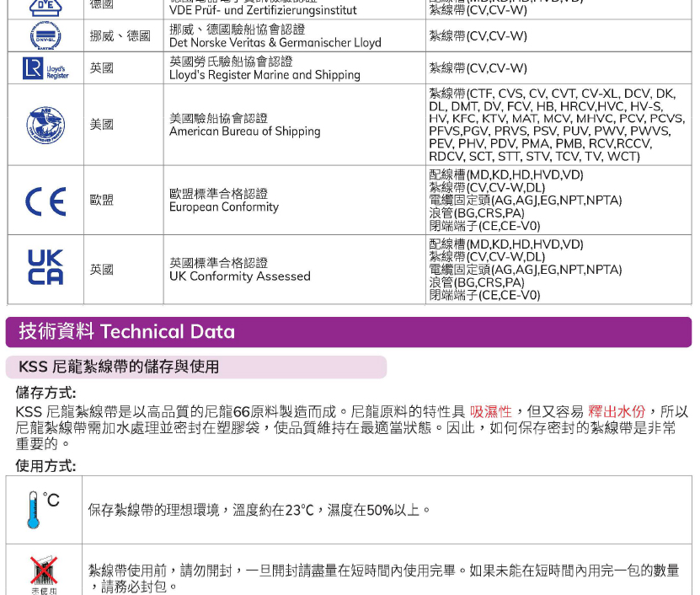The height and width of the screenshot is (595, 700).
Task: Select "Lloyd's Register Marine and Shipping" text
Action: [265, 75]
